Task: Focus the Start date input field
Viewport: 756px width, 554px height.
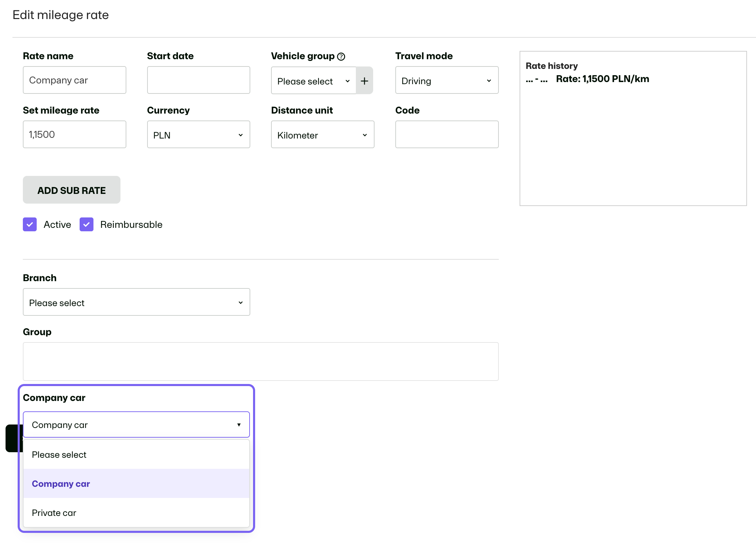Action: 199,80
